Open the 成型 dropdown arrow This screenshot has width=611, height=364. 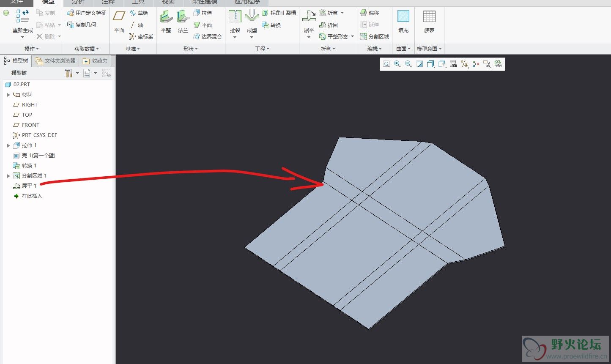pos(252,37)
